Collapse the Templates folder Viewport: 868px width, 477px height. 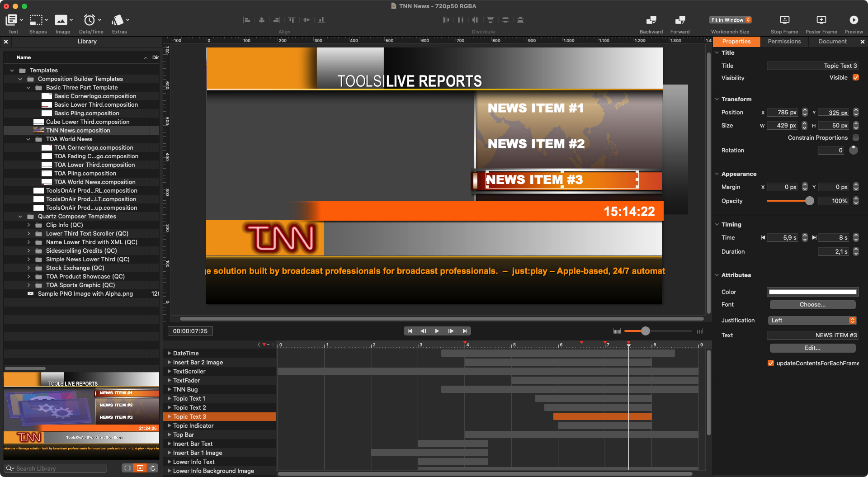12,71
